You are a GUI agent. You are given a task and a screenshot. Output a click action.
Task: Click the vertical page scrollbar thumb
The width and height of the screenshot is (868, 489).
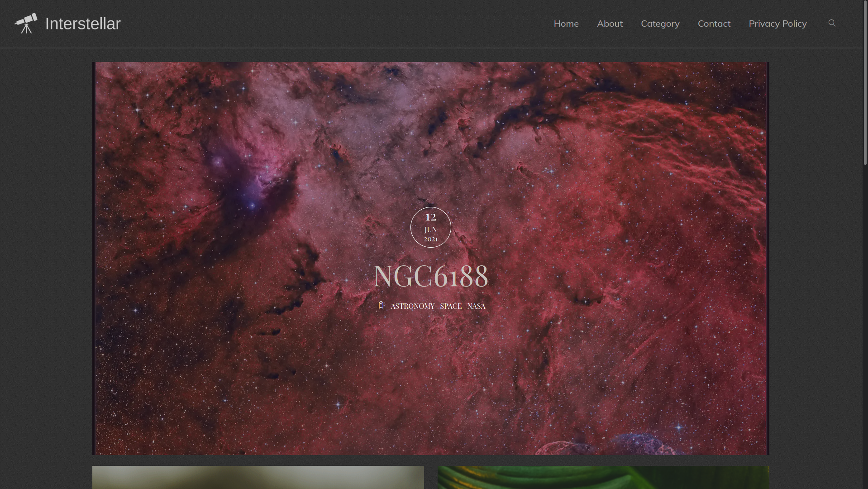[865, 82]
